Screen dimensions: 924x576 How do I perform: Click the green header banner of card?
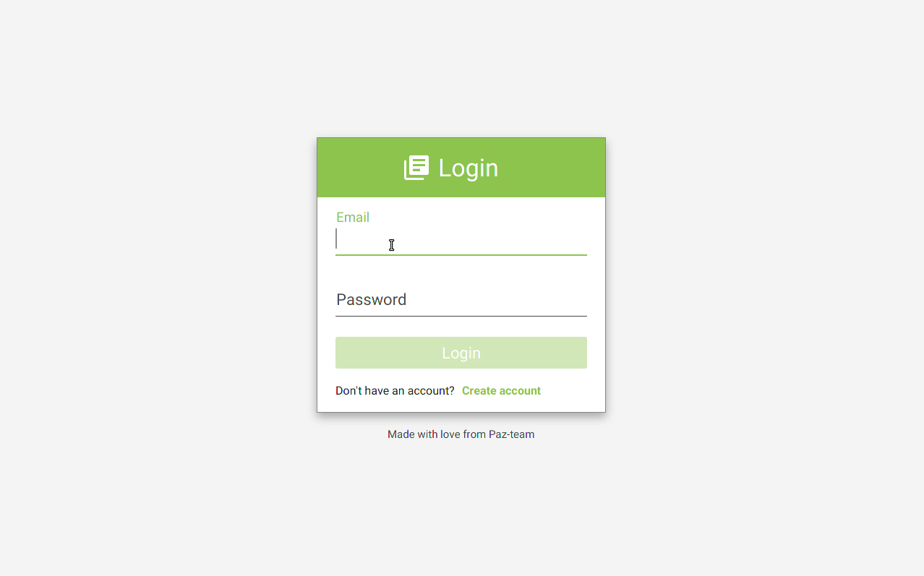461,168
